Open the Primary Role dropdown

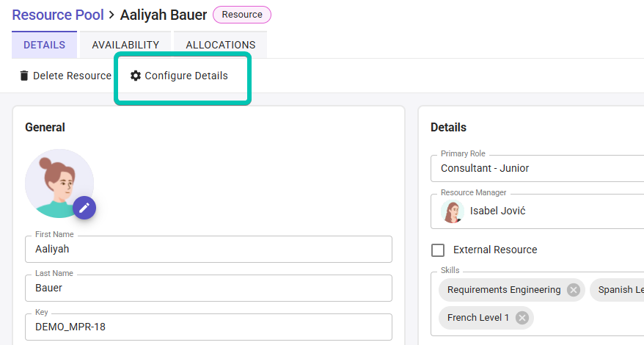point(537,168)
